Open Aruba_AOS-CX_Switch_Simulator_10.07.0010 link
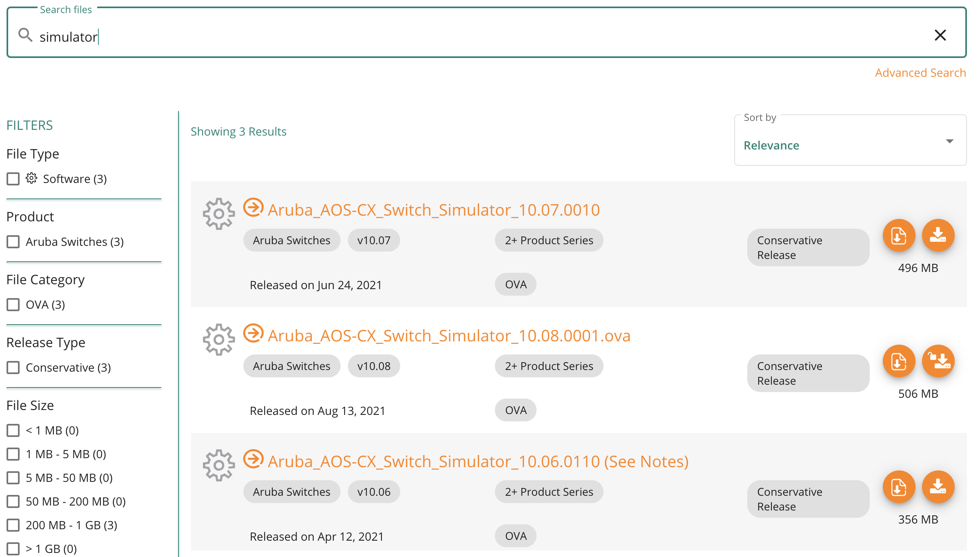The height and width of the screenshot is (557, 980). tap(433, 209)
